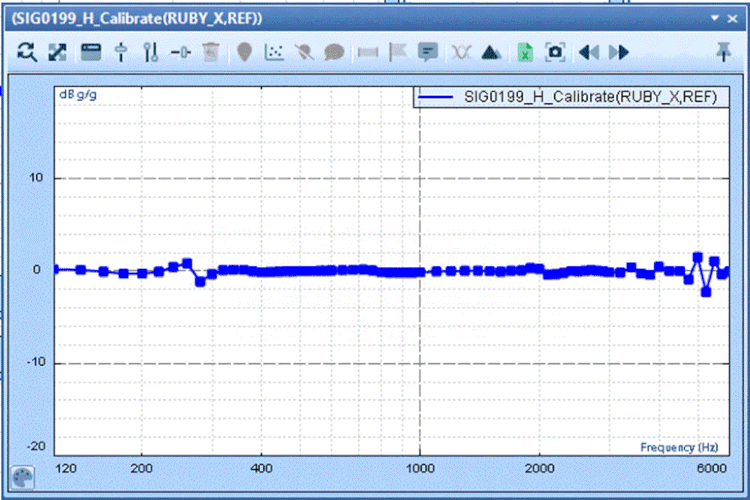Export data with the green Excel icon
This screenshot has height=500, width=750.
(x=525, y=52)
